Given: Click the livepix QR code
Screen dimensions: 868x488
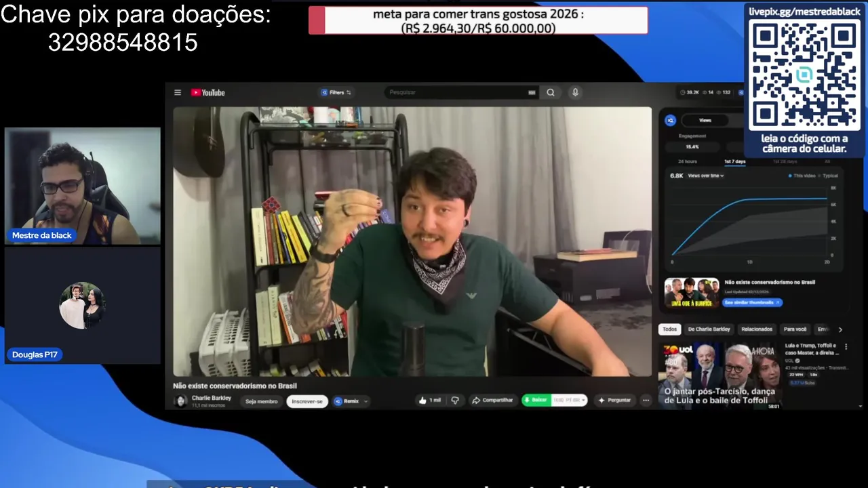Looking at the screenshot, I should pos(805,75).
